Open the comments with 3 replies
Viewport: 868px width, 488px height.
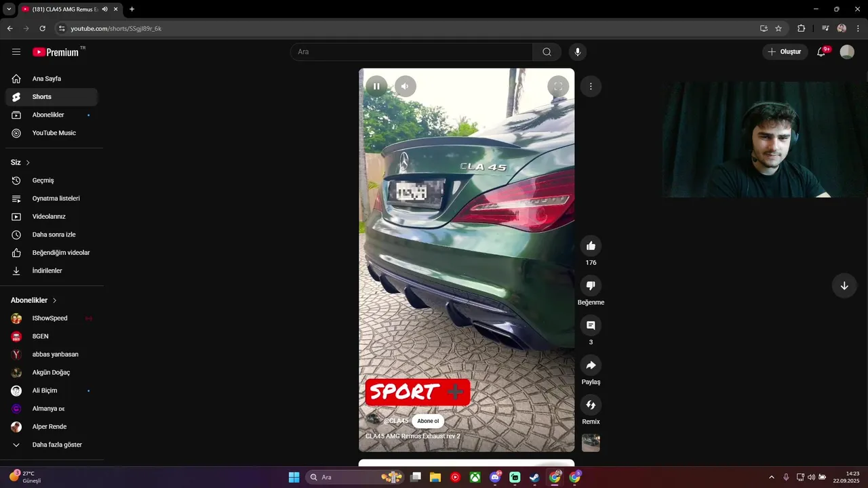click(591, 325)
